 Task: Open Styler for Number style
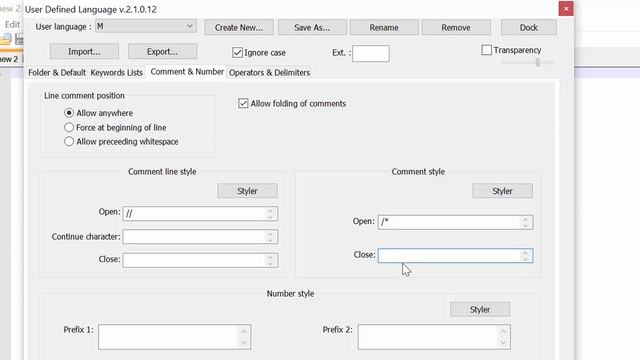pyautogui.click(x=480, y=310)
